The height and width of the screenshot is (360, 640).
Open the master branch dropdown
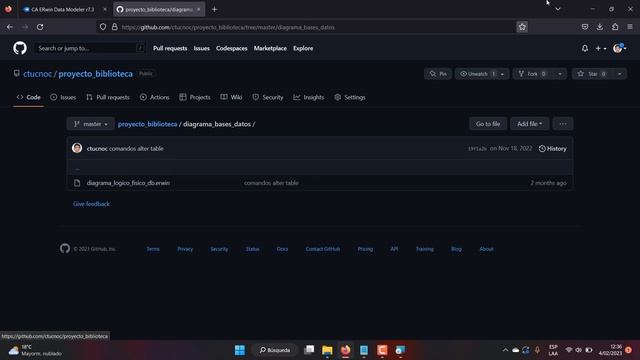tap(91, 124)
